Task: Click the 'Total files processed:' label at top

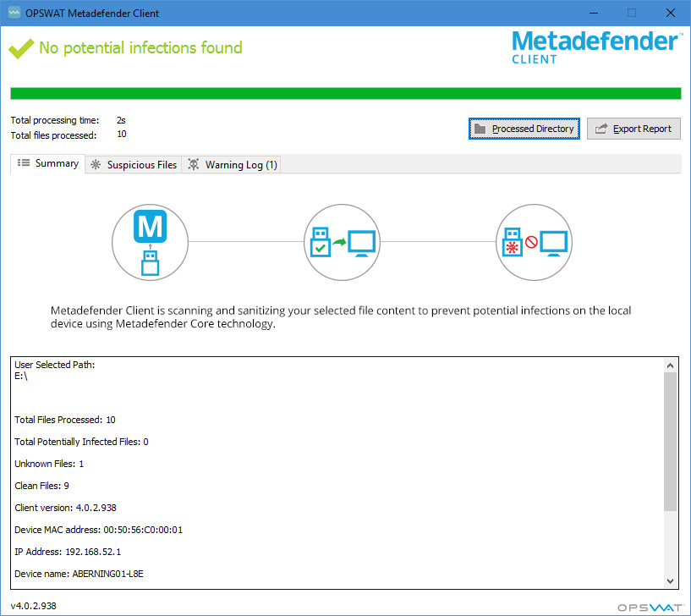Action: 53,135
